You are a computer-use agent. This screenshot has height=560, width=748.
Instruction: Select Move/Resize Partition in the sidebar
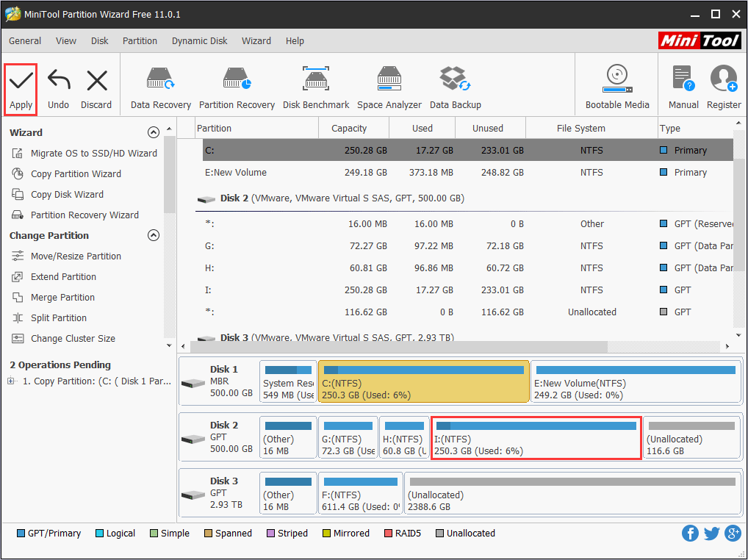point(76,256)
